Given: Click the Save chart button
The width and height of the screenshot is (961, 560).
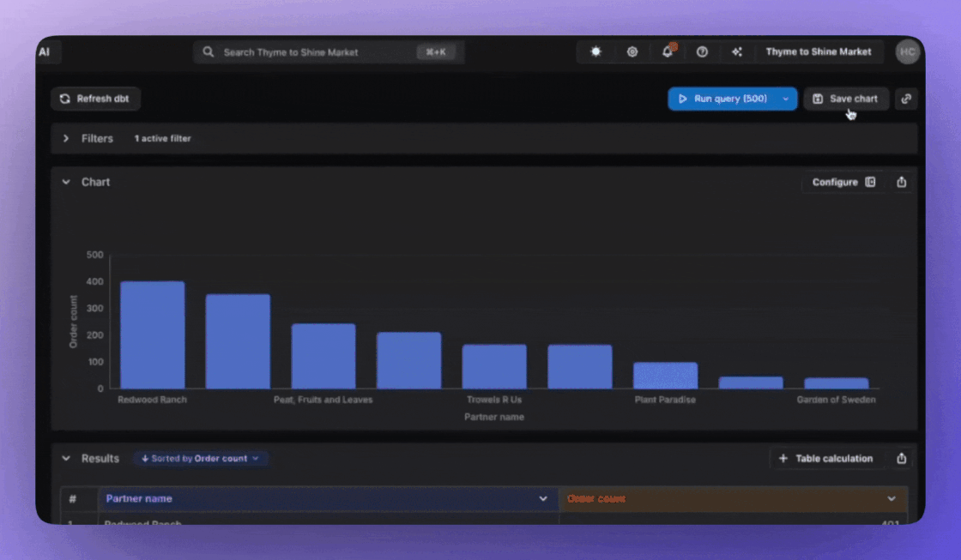Looking at the screenshot, I should pyautogui.click(x=846, y=99).
